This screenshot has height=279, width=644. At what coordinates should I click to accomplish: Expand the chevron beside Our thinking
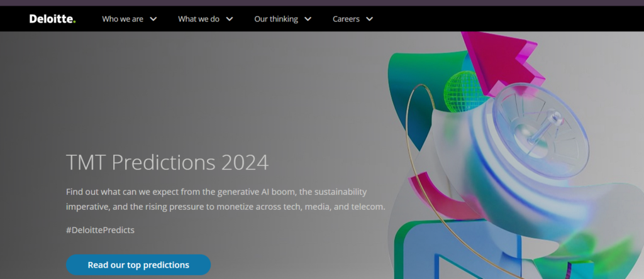[x=308, y=19]
